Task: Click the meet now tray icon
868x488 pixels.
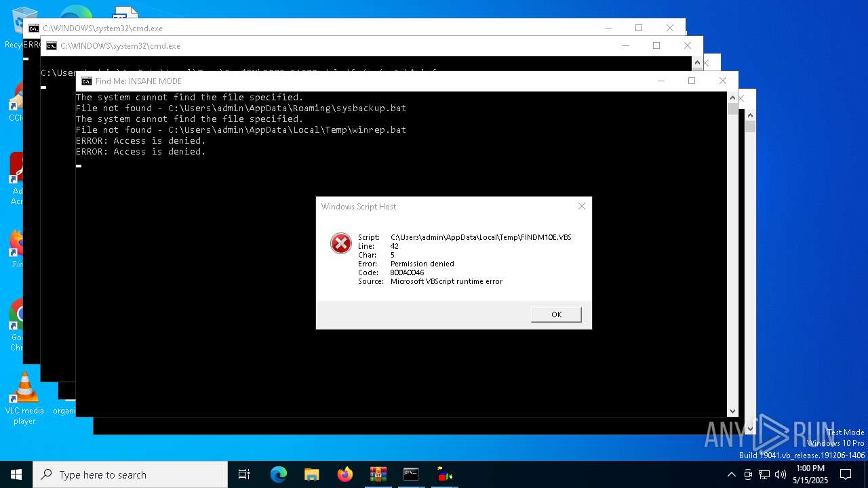Action: click(x=748, y=474)
